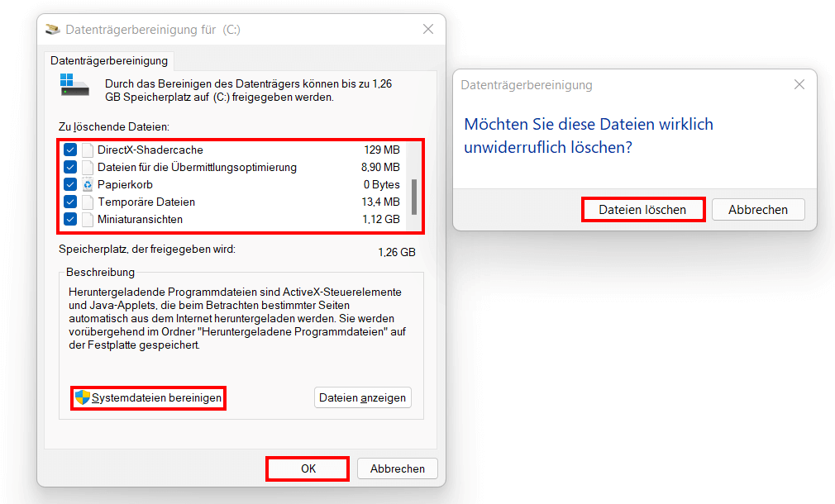Click the shield icon on Systemdateien bereinigen
Image resolution: width=835 pixels, height=504 pixels.
[82, 397]
